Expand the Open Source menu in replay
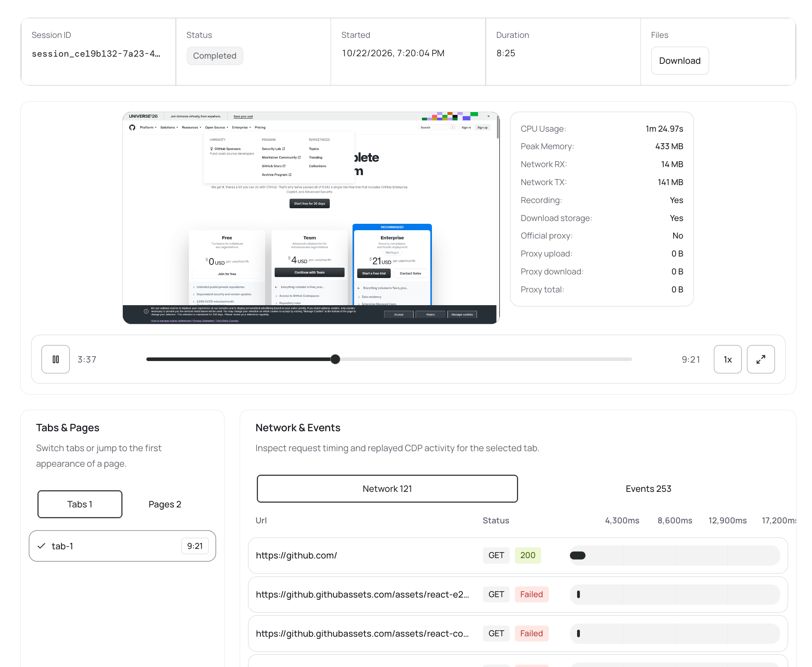 click(x=217, y=128)
